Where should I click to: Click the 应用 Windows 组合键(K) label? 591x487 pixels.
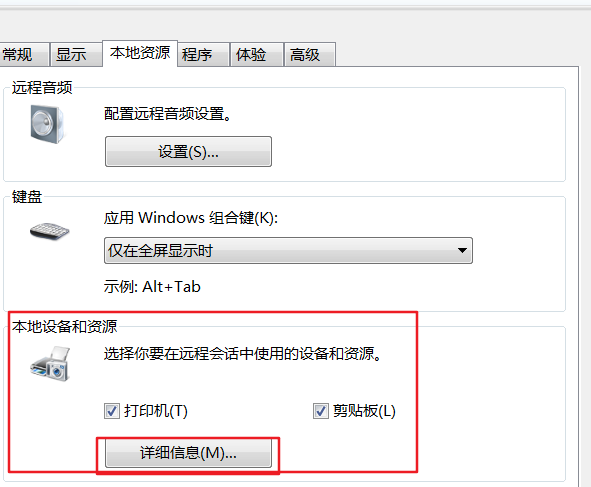click(191, 218)
